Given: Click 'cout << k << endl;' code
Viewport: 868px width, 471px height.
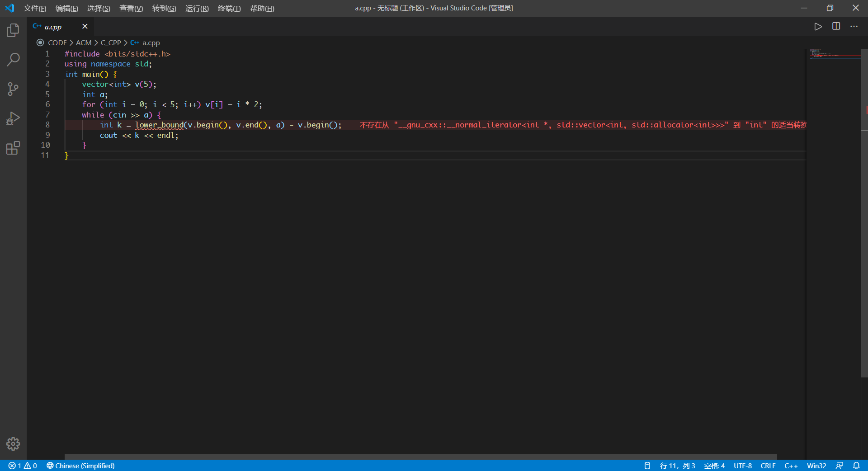Looking at the screenshot, I should [x=139, y=135].
